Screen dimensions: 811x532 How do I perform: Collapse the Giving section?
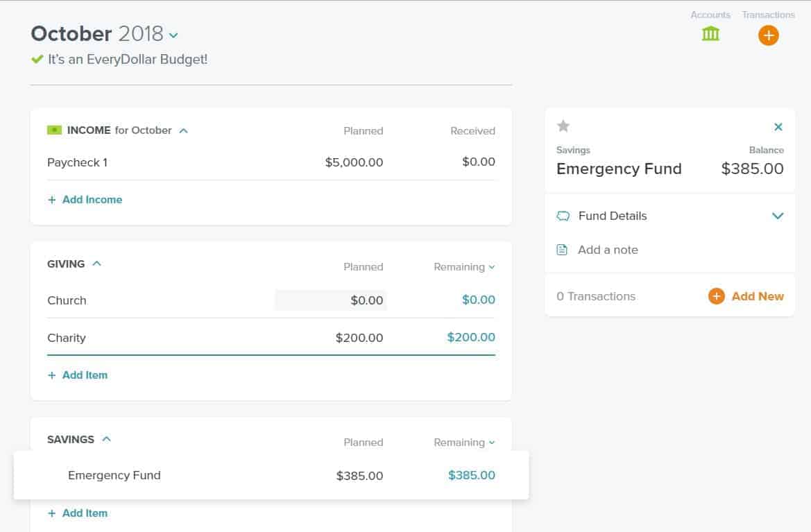point(97,264)
